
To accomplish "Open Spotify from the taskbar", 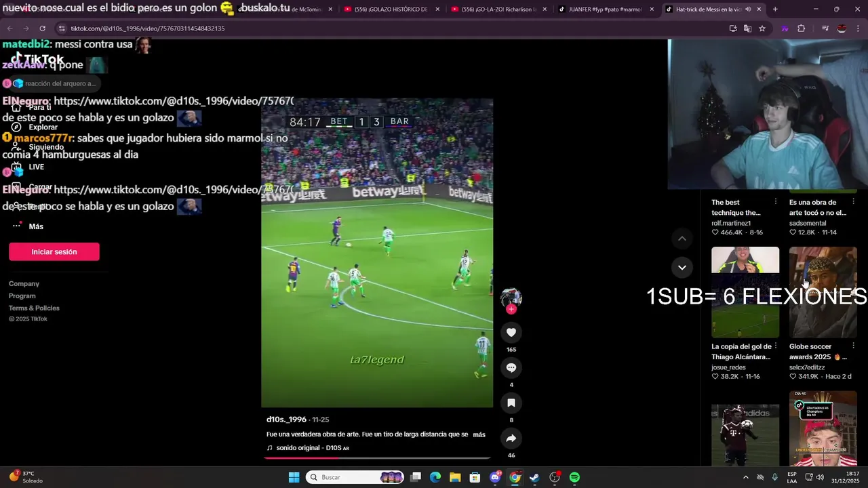I will 574,477.
